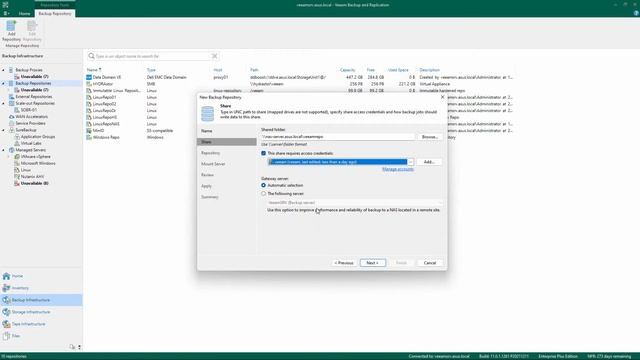Collapse the Managed Servers tree node
640x360 pixels.
(x=4, y=150)
